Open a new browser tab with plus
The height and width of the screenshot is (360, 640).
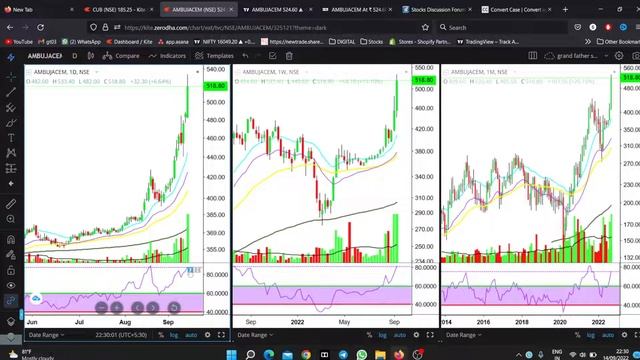pos(565,9)
